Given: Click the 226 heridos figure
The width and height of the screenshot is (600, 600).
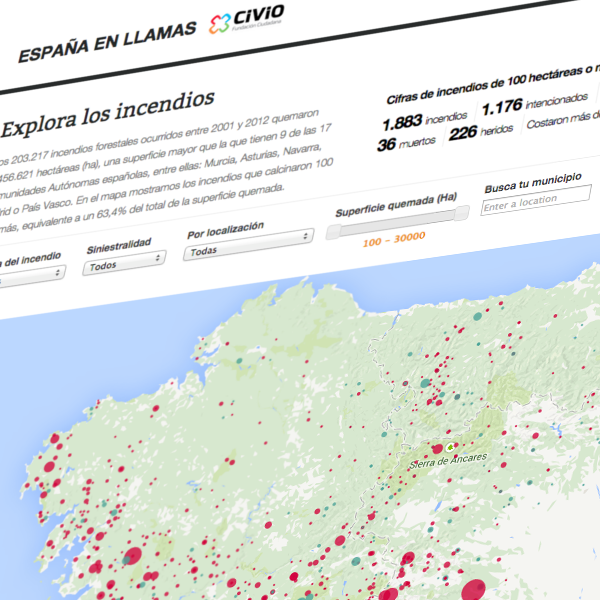Looking at the screenshot, I should tap(481, 132).
